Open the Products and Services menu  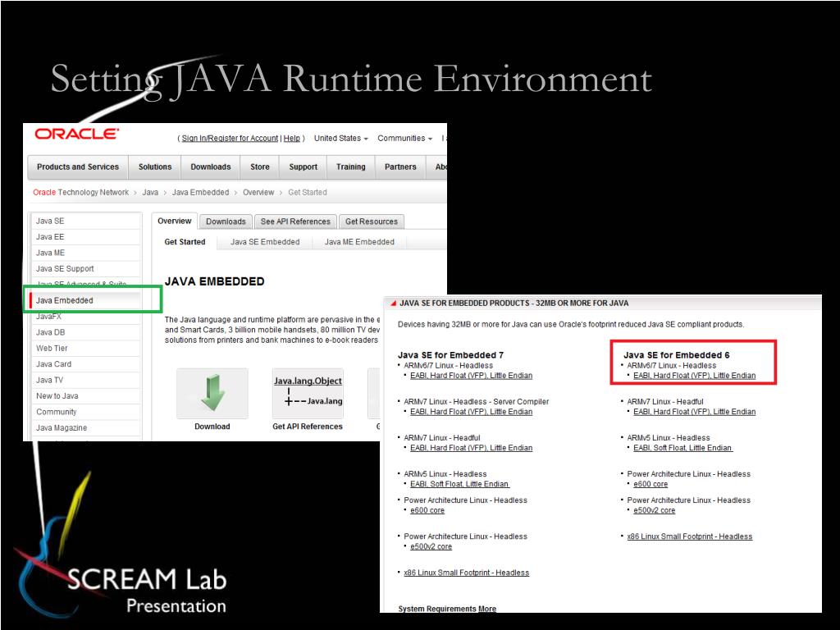point(78,167)
